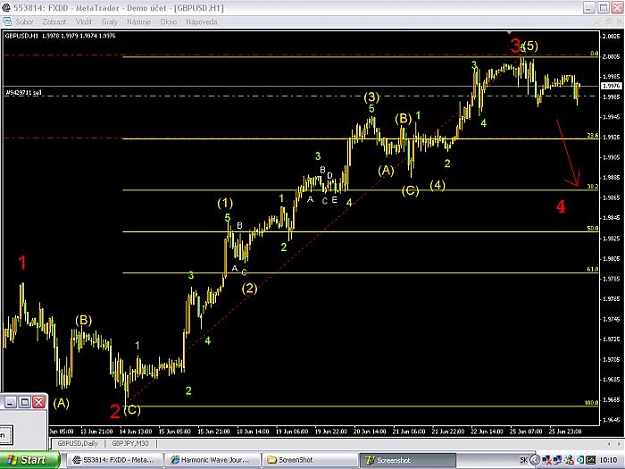Screen dimensions: 625x469
Task: Select the large red wave label 3
Action: coord(516,46)
